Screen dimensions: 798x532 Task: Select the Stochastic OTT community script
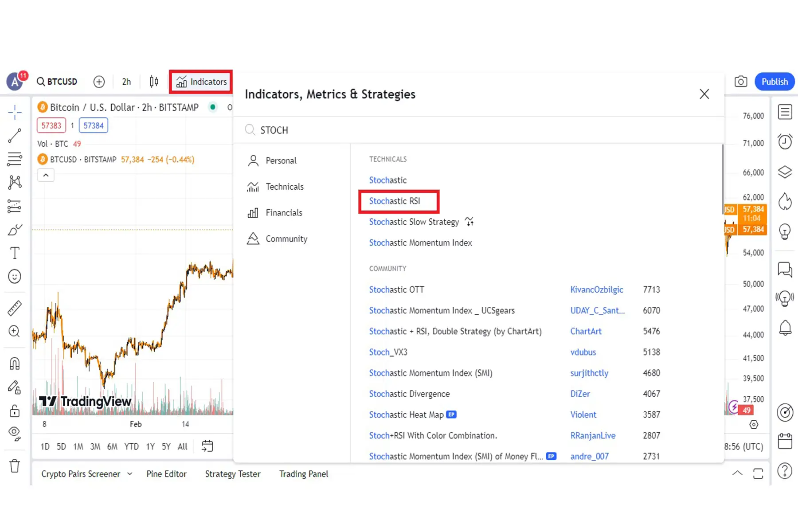pyautogui.click(x=397, y=289)
